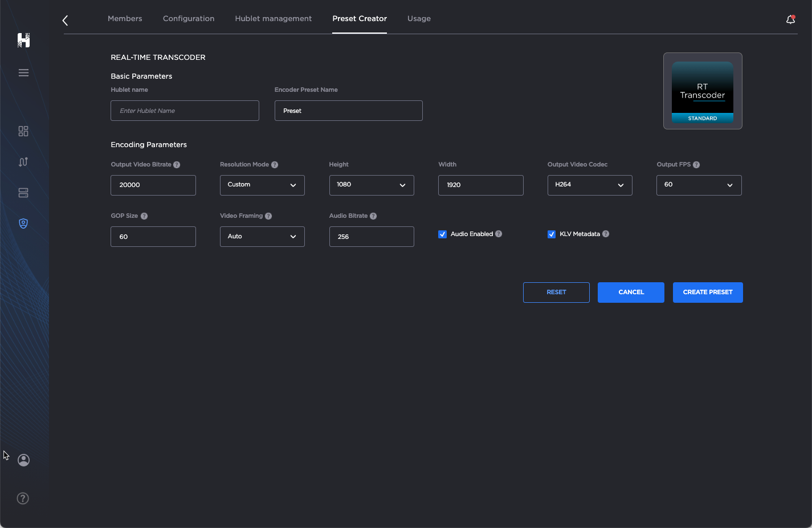Switch to the Hublet management tab
The width and height of the screenshot is (812, 528).
tap(273, 18)
